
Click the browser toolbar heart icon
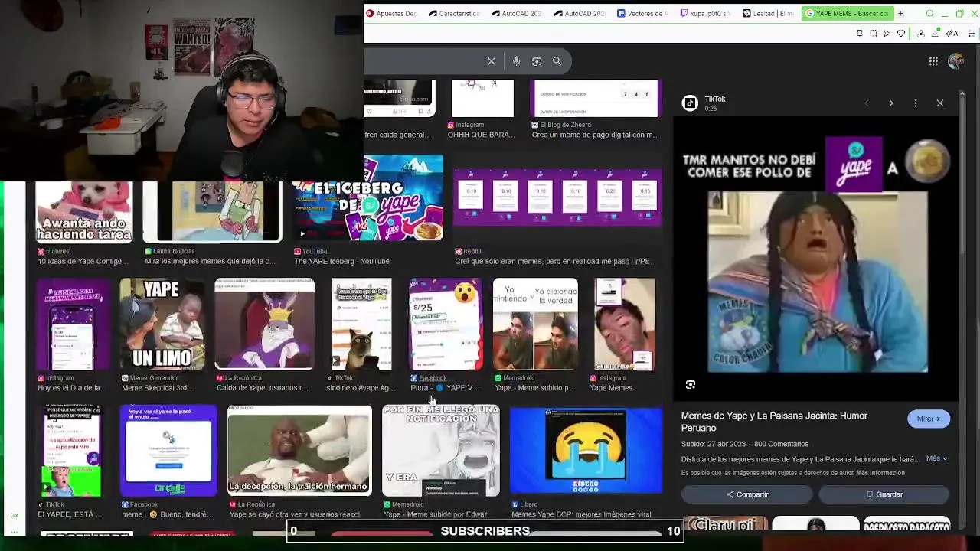click(901, 34)
